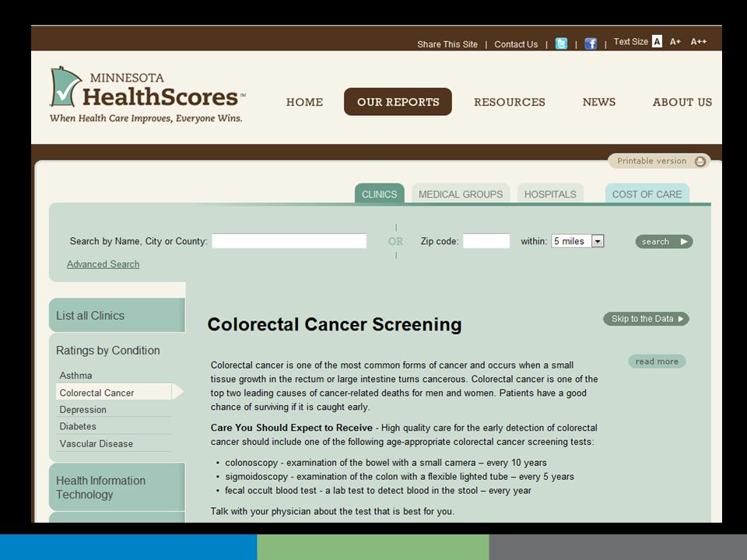747x560 pixels.
Task: Open List all Clinics in sidebar
Action: click(117, 315)
